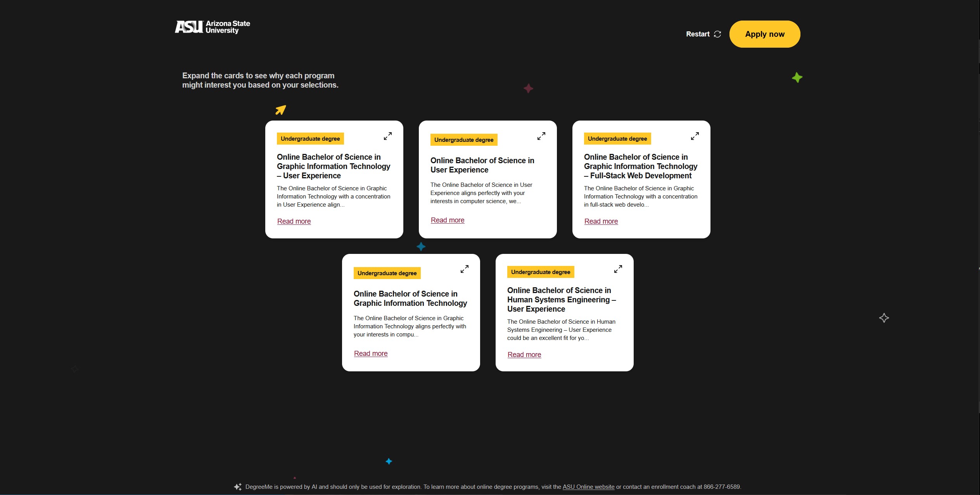Click the Restart text label

pos(698,34)
